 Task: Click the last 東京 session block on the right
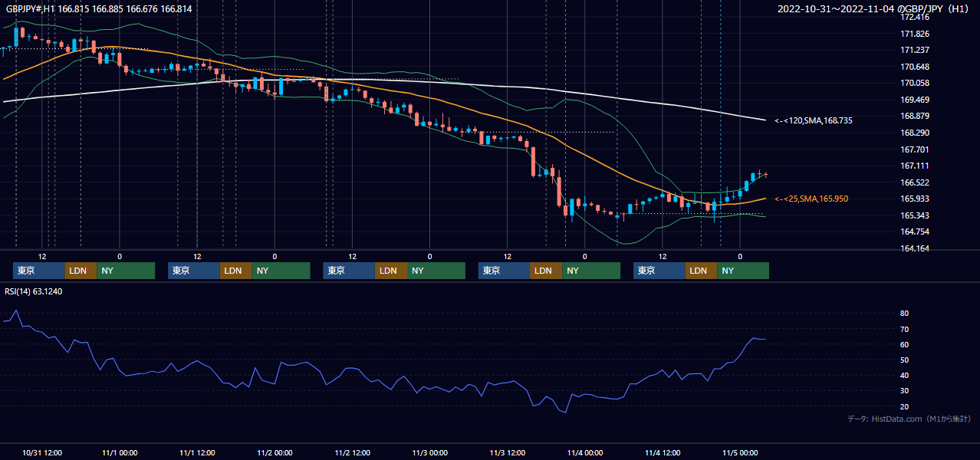(659, 271)
